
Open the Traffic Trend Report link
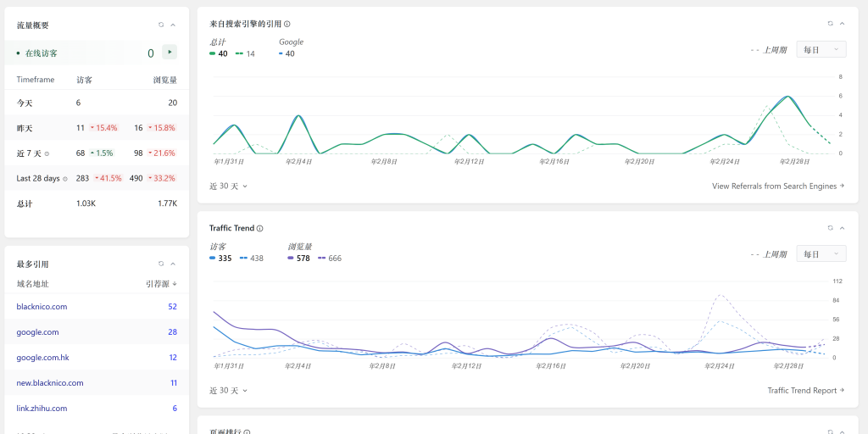805,391
